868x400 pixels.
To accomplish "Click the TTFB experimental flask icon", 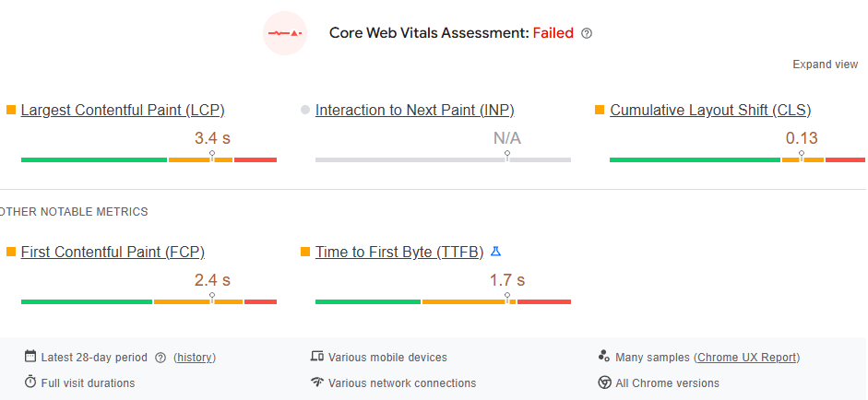I will tap(495, 252).
